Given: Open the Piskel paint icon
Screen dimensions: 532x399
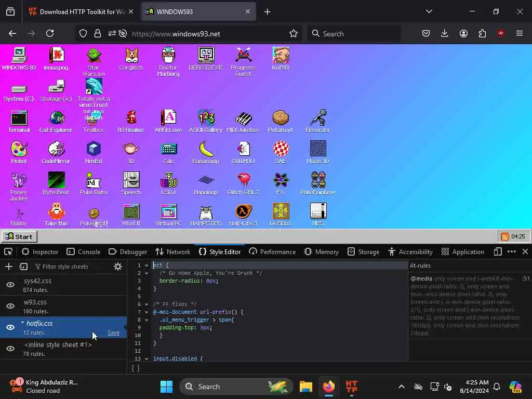Looking at the screenshot, I should (19, 152).
